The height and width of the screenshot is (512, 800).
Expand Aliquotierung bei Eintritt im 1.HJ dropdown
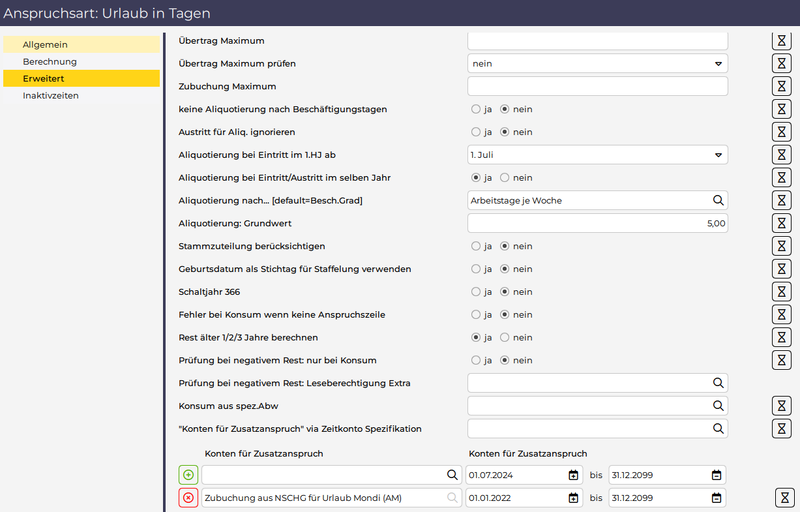[597, 155]
